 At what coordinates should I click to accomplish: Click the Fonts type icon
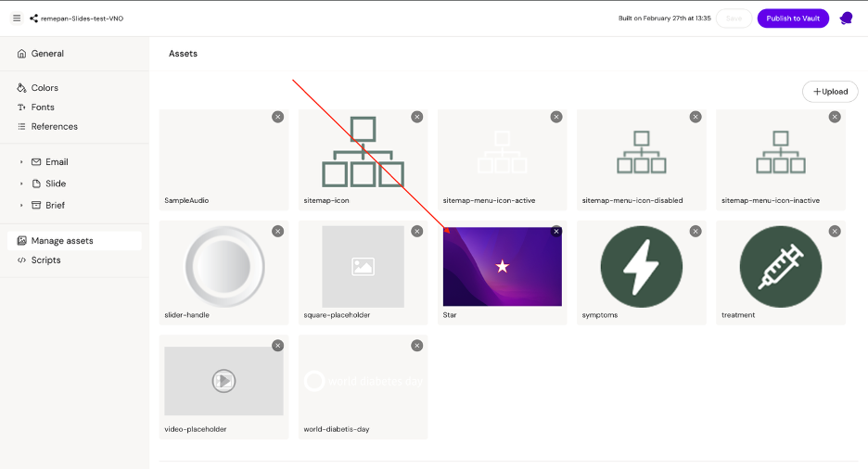point(21,108)
